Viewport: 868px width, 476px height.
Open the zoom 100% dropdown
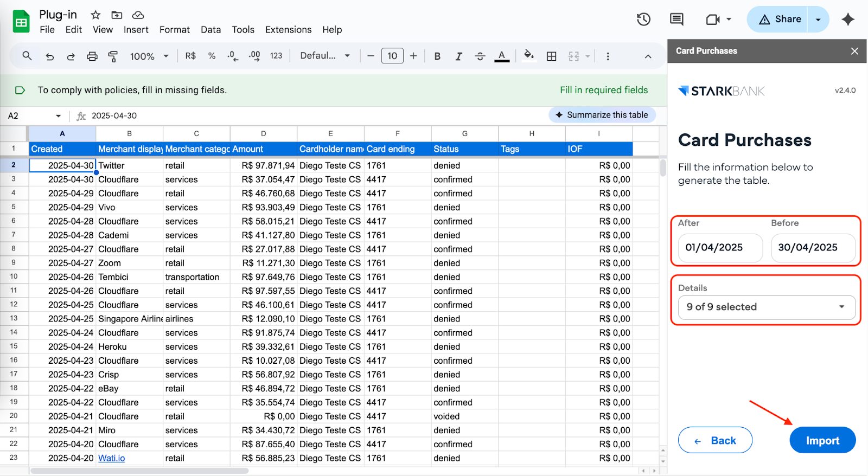(149, 56)
